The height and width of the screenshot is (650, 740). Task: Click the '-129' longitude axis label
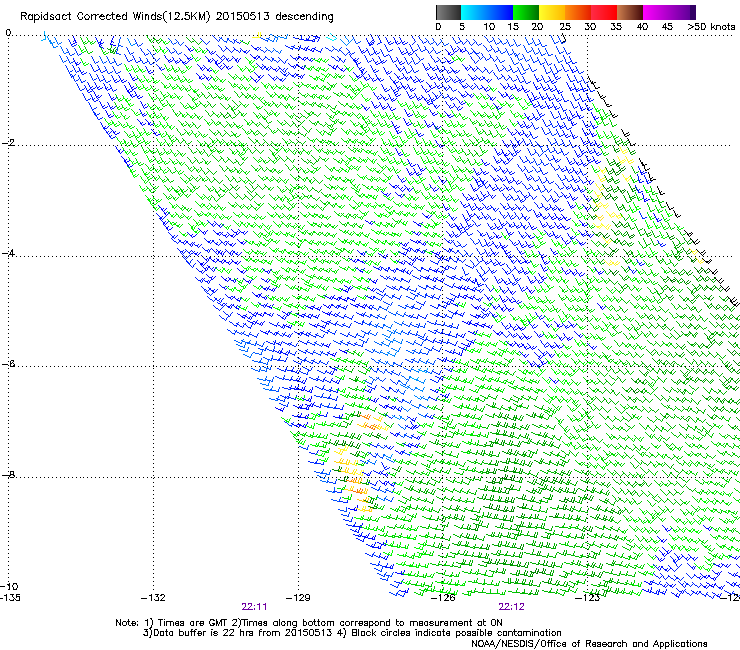pos(298,598)
